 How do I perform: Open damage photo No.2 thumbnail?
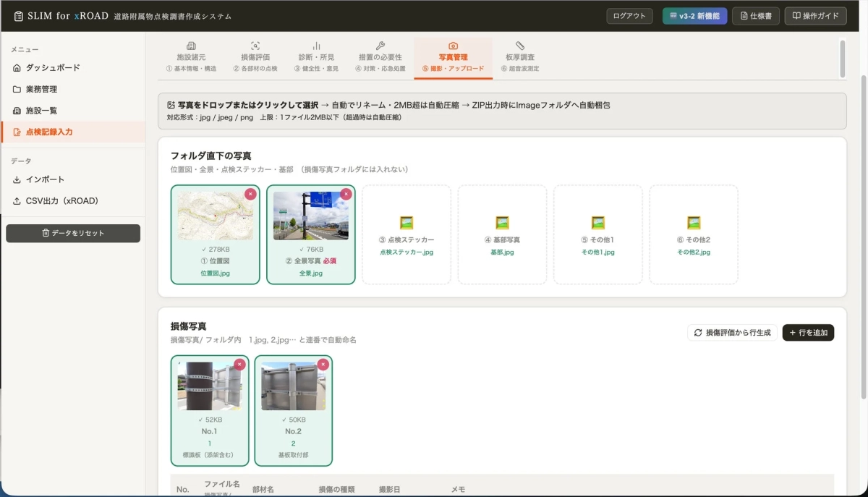click(x=293, y=386)
